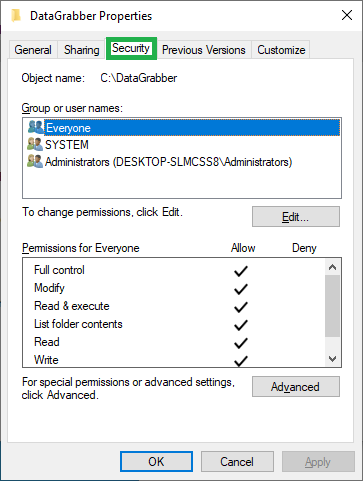The height and width of the screenshot is (481, 363).
Task: Click the permissions list scrollbar thumb
Action: pos(332,306)
